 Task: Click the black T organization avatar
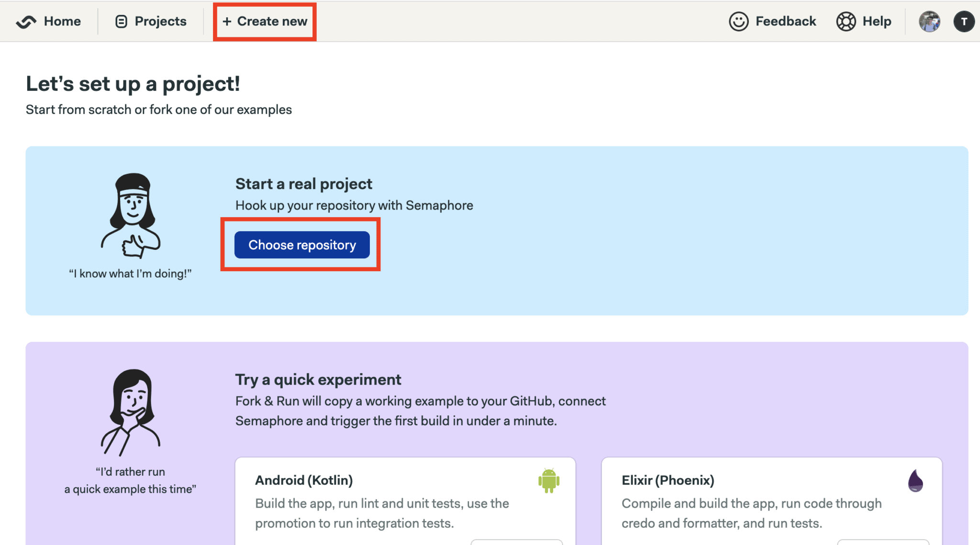pos(964,22)
